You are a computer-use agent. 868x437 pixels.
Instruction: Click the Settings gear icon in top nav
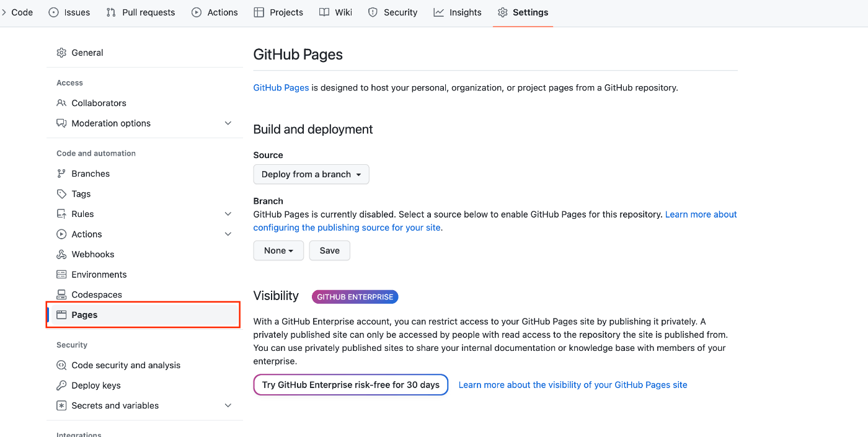click(x=503, y=12)
